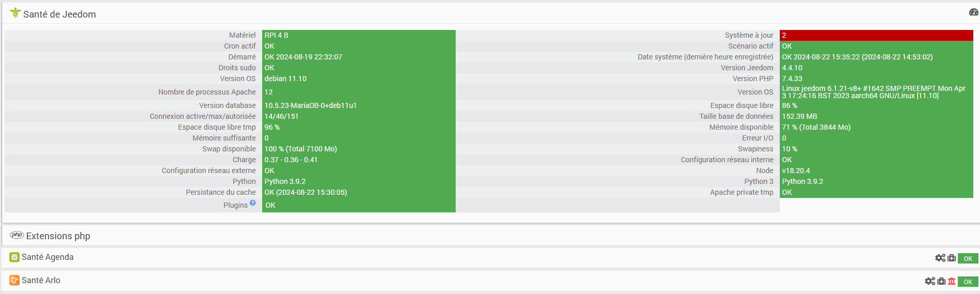Screen dimensions: 980x294
Task: Click the gauge icon at top right
Action: (x=973, y=12)
